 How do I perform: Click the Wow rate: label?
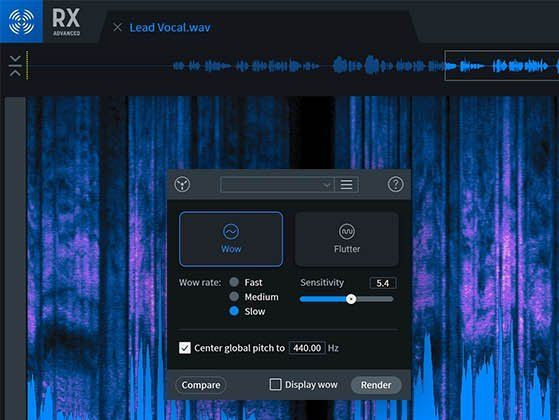click(x=200, y=282)
